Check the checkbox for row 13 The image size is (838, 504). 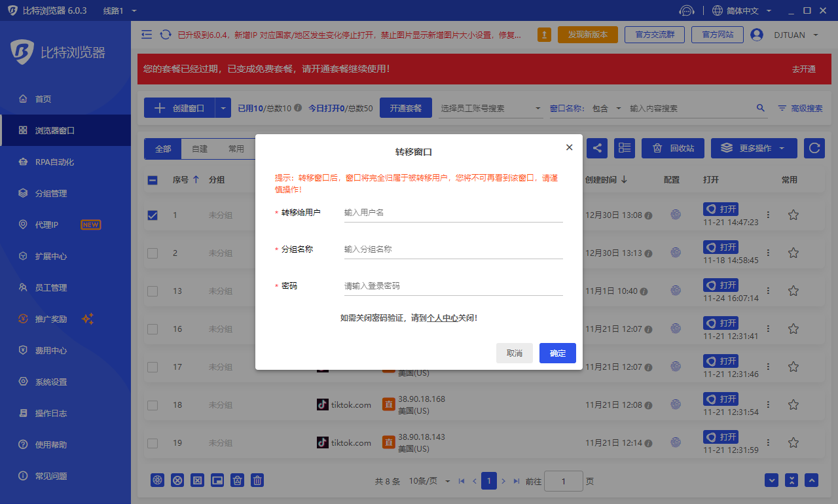153,291
